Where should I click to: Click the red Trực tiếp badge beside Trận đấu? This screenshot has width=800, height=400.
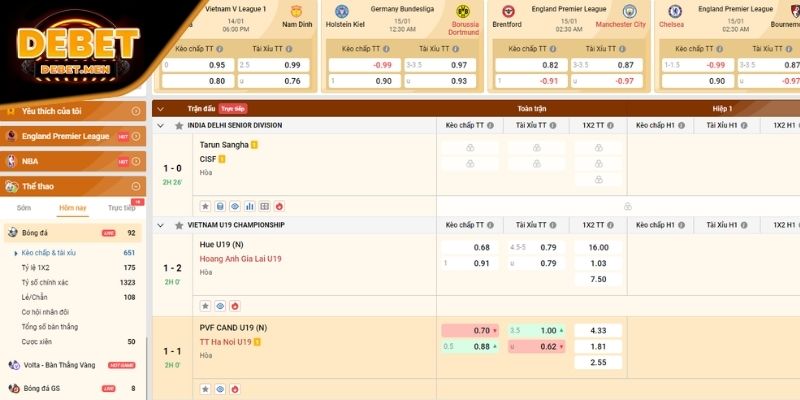click(x=233, y=109)
